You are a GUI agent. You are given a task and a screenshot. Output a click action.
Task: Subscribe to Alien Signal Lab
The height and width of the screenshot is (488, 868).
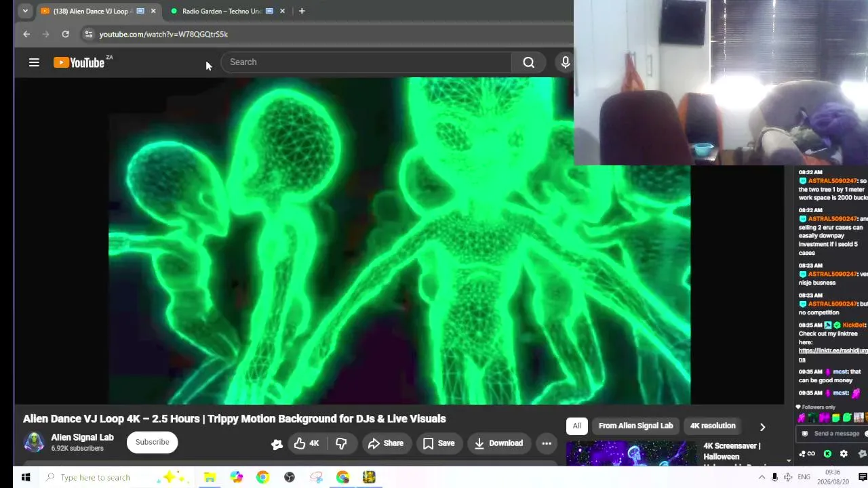click(152, 442)
